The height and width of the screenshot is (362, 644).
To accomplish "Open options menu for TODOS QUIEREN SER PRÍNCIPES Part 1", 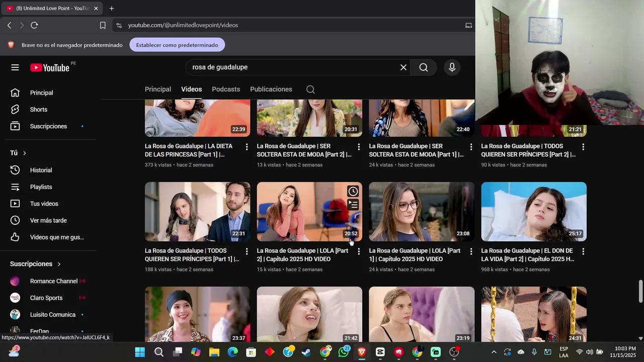I will pos(247,251).
